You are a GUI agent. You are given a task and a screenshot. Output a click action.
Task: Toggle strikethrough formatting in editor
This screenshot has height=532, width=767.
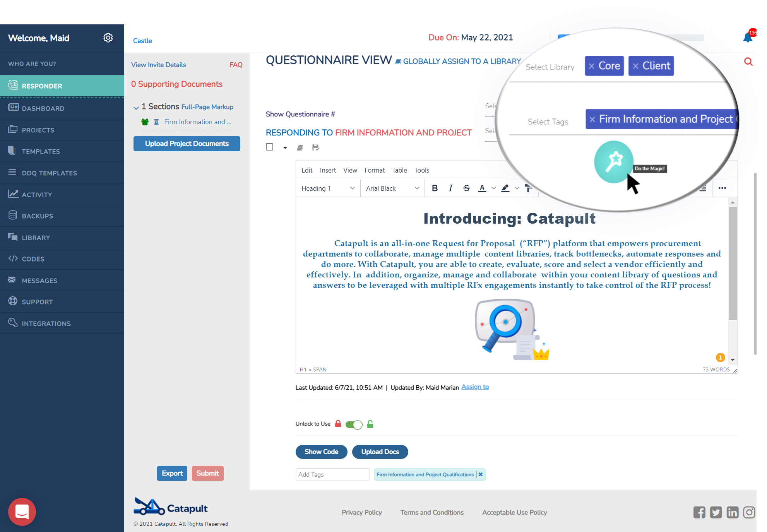click(x=466, y=188)
